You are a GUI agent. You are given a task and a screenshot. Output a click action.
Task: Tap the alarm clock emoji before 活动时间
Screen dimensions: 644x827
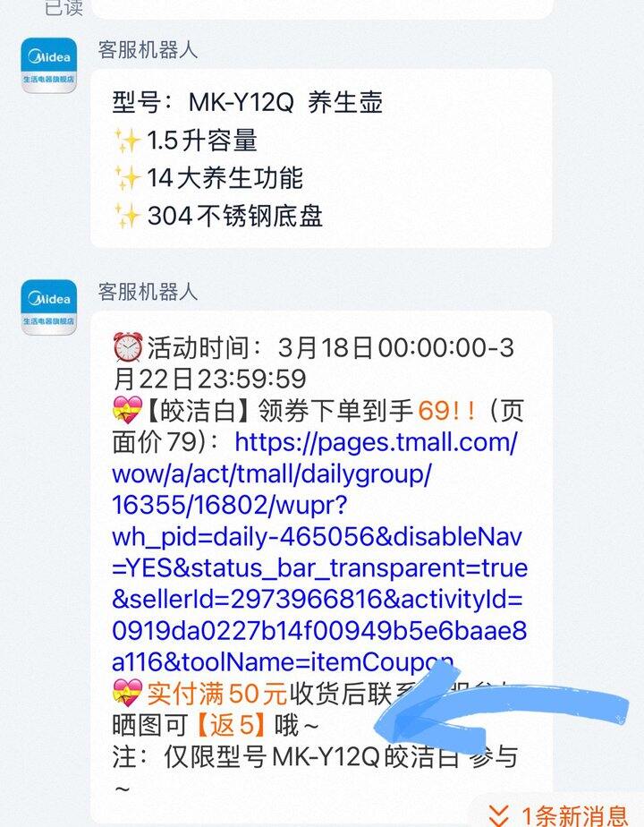128,347
